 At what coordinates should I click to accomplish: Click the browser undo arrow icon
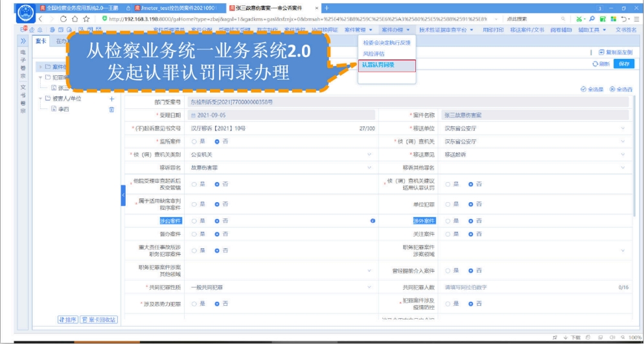pos(624,19)
